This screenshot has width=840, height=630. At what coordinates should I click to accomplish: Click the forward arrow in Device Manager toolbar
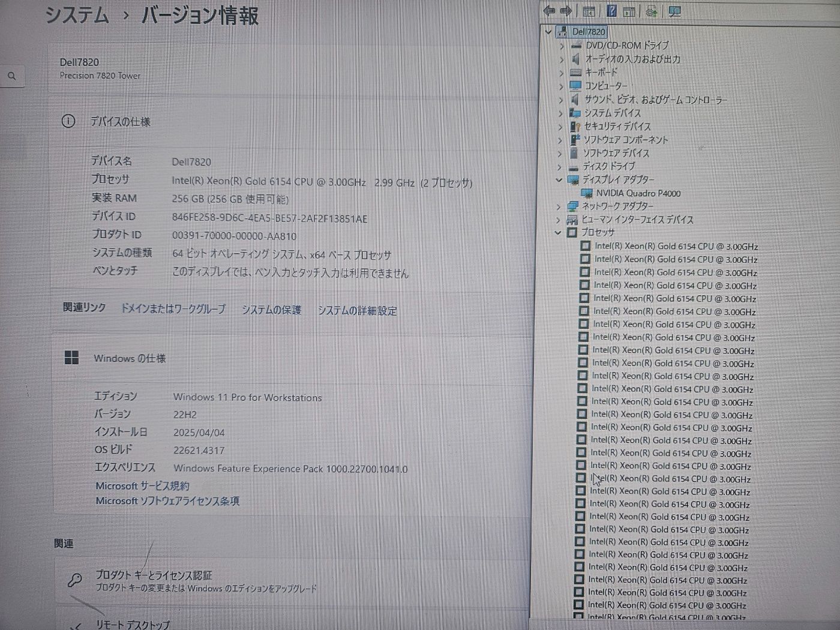[566, 11]
